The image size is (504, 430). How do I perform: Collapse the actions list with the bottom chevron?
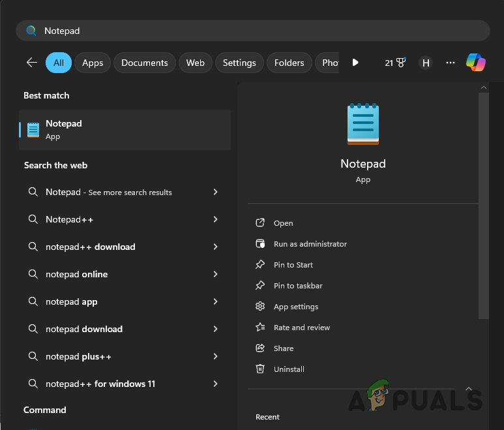(x=469, y=389)
